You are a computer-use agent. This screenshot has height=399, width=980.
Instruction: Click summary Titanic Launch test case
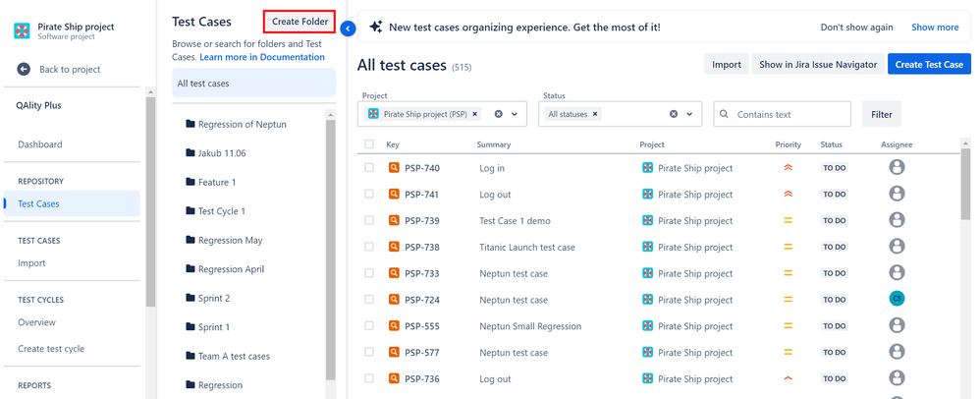click(x=527, y=247)
